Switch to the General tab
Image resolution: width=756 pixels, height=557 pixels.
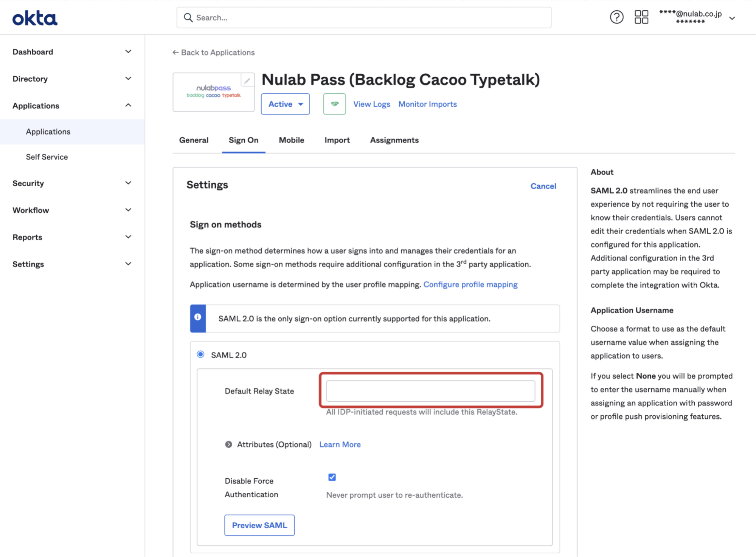(194, 140)
